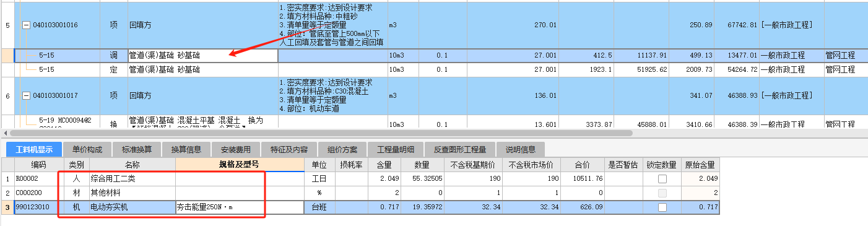Edit the highlighted 管道(渠)基础 砂基础 name field
The width and height of the screenshot is (868, 226).
tap(202, 55)
